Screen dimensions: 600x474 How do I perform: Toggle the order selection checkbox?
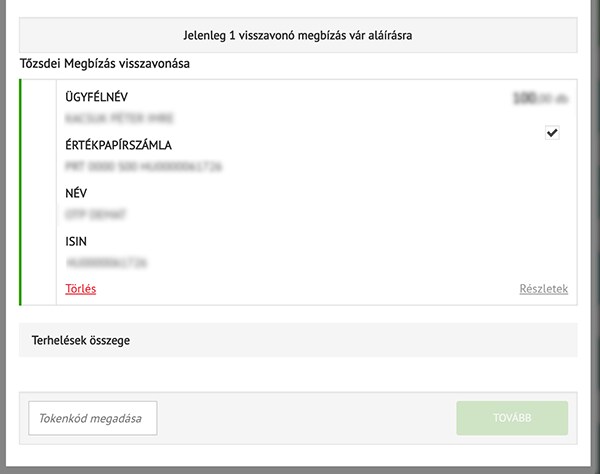(x=552, y=133)
